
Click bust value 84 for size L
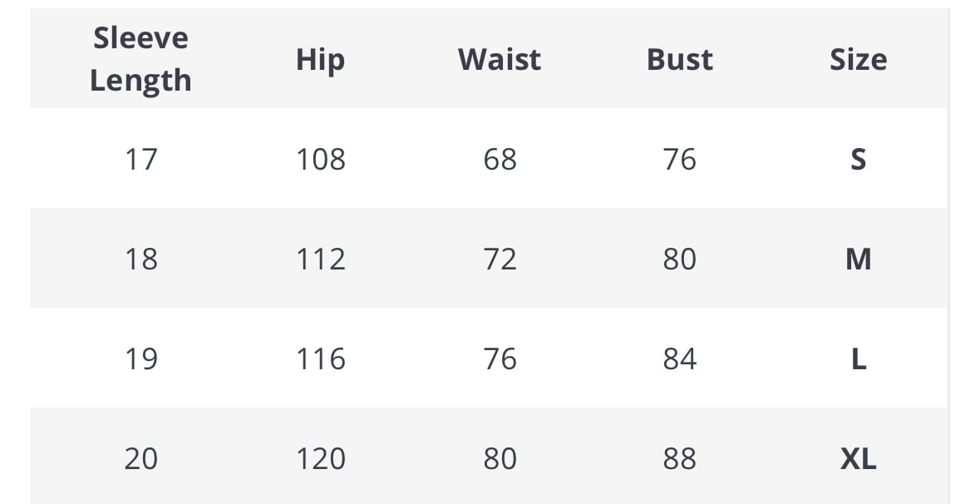coord(679,358)
